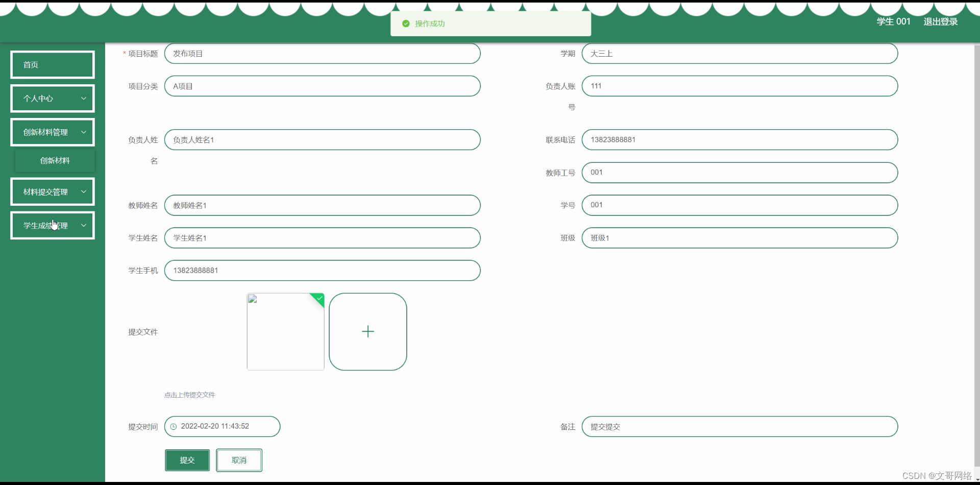The image size is (980, 485).
Task: Expand the 学生成绩管理 menu chevron
Action: (84, 226)
